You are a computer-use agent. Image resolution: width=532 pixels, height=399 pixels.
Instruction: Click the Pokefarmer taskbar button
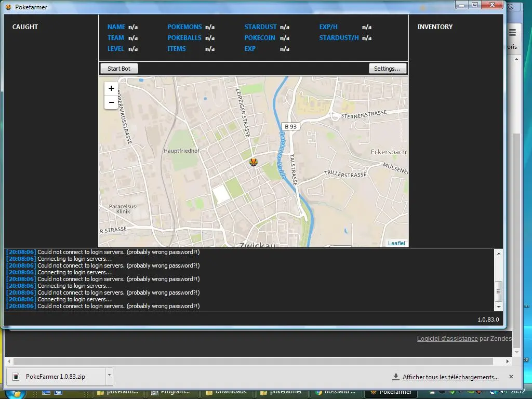(x=391, y=392)
